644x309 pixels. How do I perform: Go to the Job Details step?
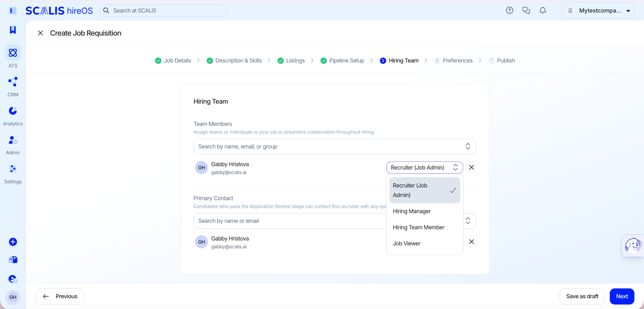pos(173,61)
